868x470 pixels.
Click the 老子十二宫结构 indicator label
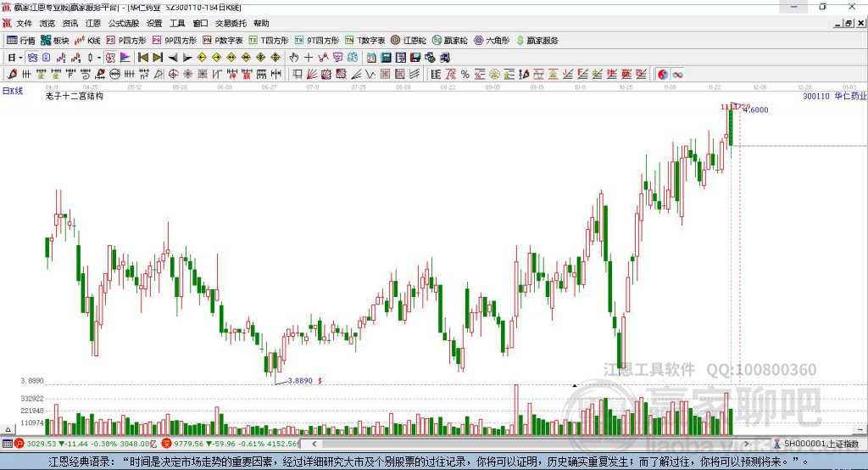pos(75,96)
